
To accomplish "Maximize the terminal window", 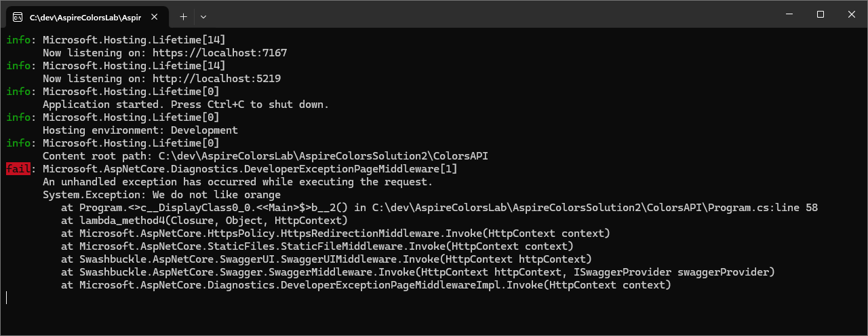I will pos(821,14).
